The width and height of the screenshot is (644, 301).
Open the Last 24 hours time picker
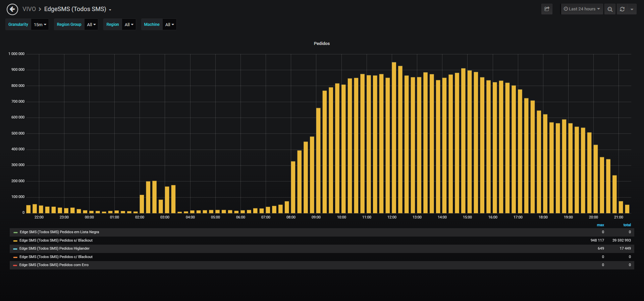tap(582, 9)
